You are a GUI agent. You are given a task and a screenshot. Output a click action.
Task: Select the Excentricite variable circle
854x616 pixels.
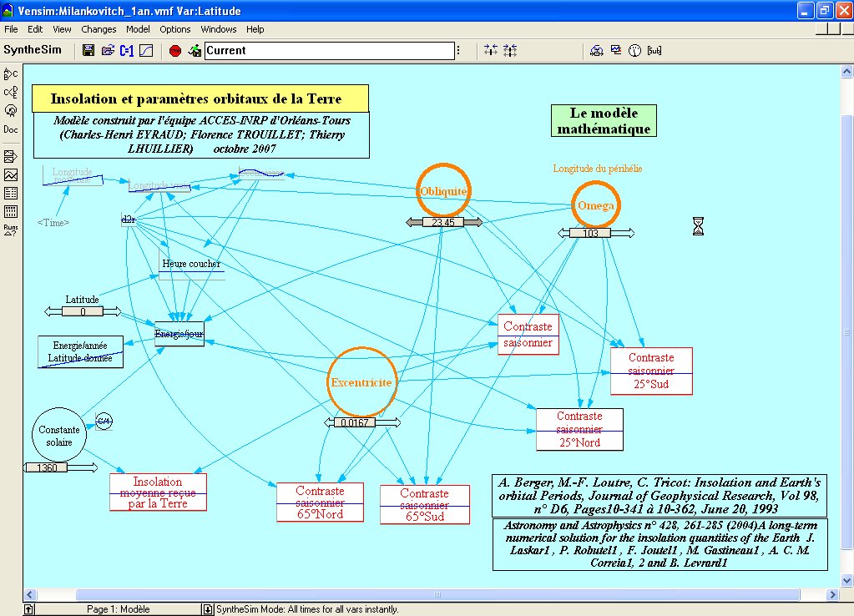(361, 382)
